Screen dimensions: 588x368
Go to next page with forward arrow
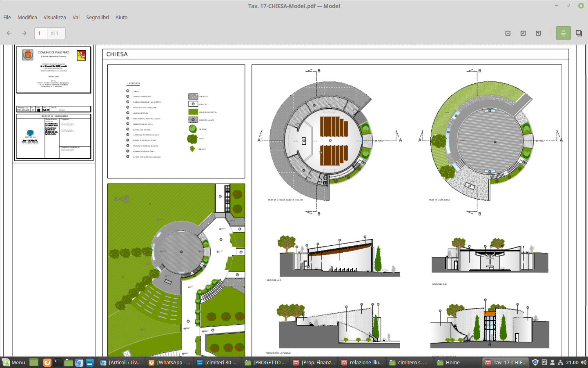click(24, 33)
